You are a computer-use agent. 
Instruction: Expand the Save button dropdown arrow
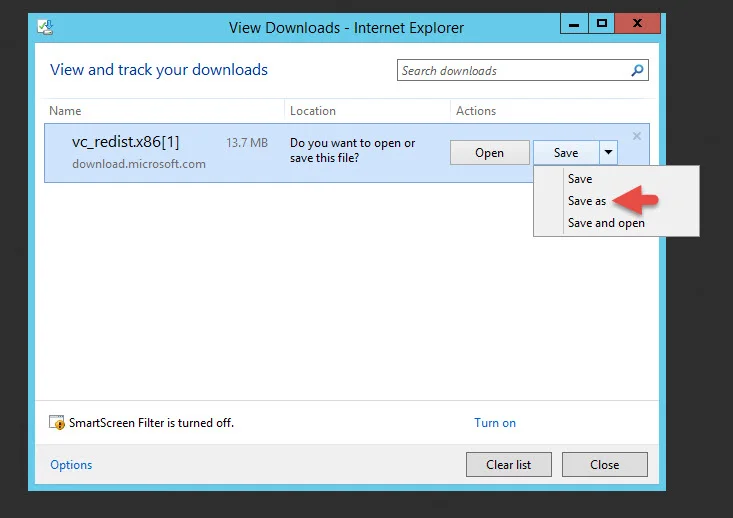coord(608,152)
